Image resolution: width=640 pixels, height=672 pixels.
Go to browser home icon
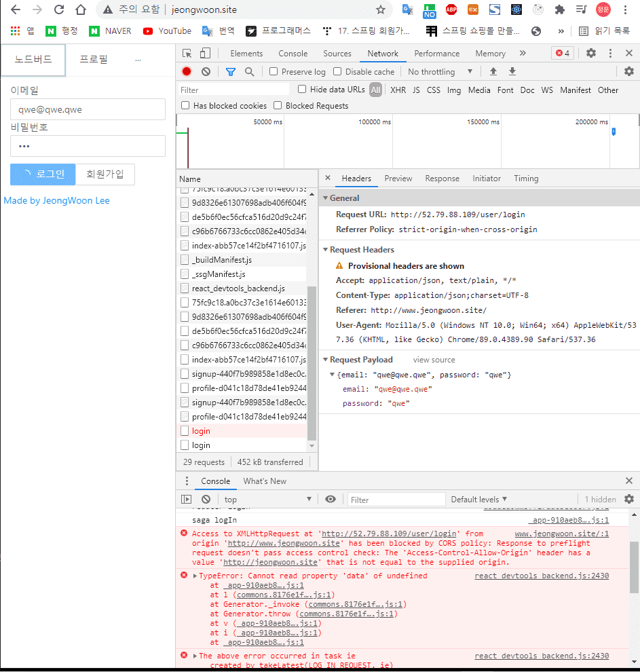click(81, 10)
